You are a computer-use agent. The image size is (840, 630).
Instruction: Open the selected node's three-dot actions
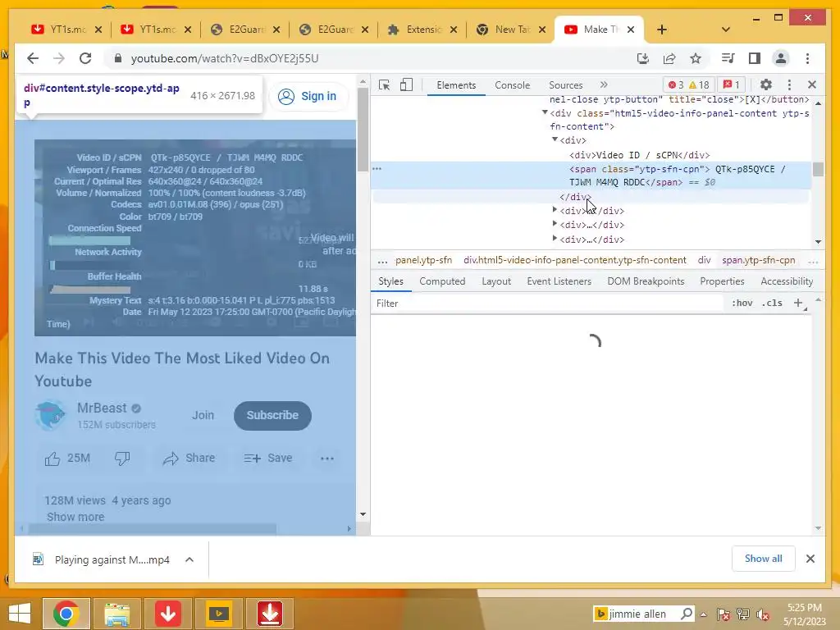coord(377,169)
